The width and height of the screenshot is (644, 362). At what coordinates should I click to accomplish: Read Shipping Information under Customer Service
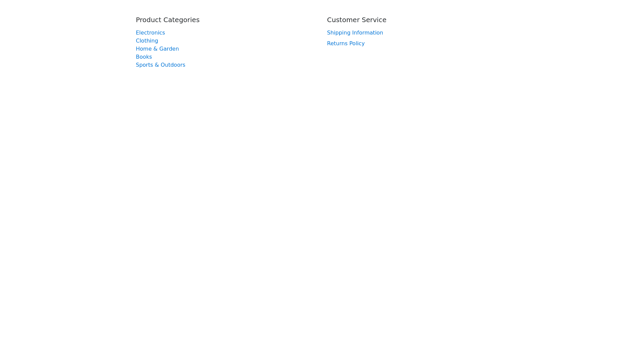(x=355, y=33)
